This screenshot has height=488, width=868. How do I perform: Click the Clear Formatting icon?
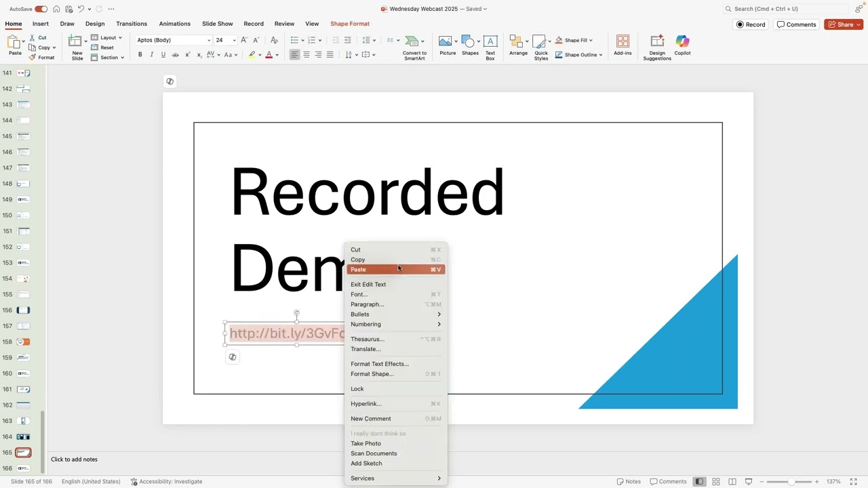pos(274,40)
